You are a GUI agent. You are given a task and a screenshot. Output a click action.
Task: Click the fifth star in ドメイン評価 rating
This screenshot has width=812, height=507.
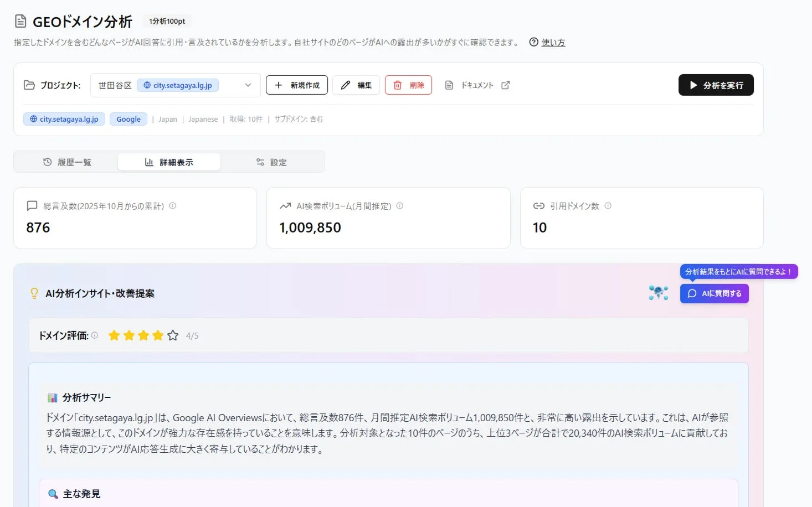(172, 335)
